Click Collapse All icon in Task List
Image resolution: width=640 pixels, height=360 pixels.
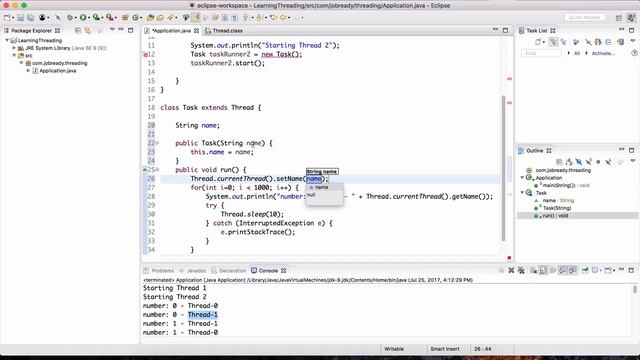(x=608, y=42)
